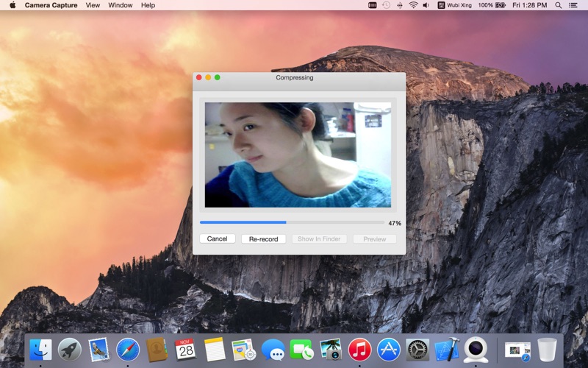Open the Wubi Xing input source menu
588x368 pixels.
coord(454,5)
